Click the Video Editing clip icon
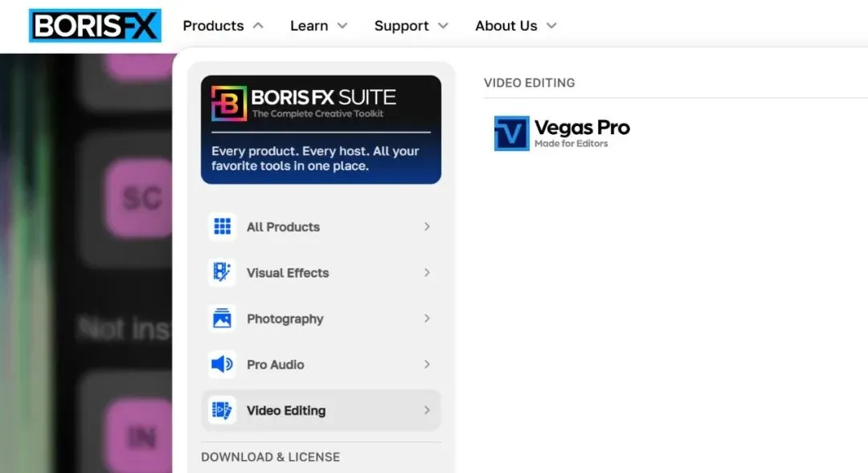The width and height of the screenshot is (868, 473). (x=222, y=410)
